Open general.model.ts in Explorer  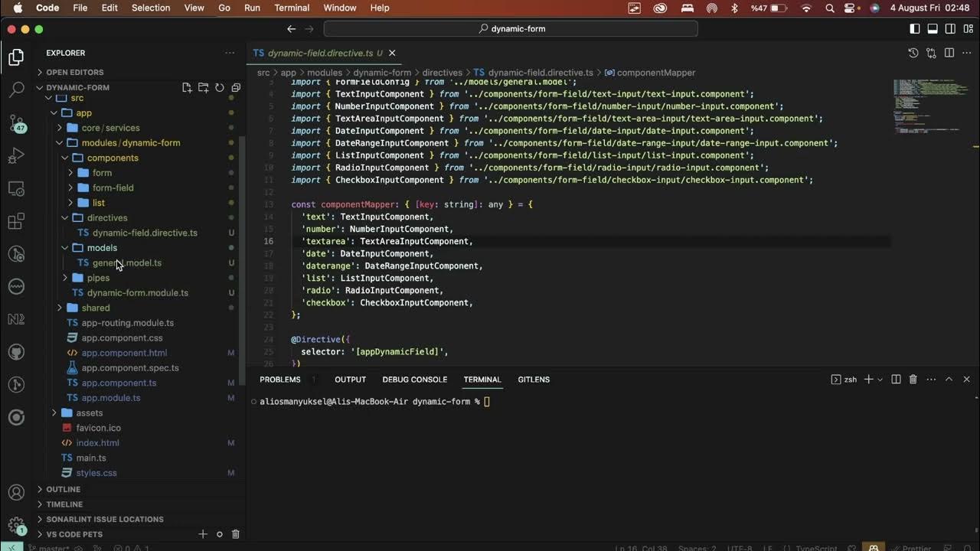(127, 262)
